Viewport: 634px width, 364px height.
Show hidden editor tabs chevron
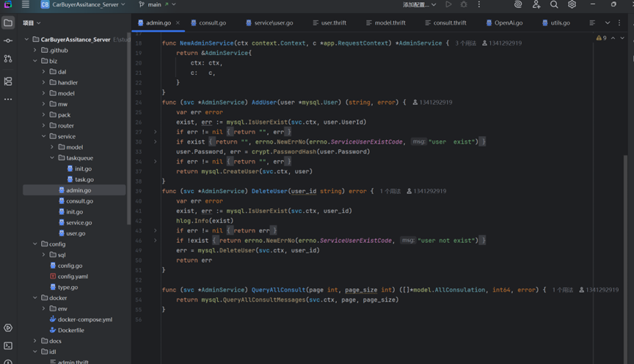pos(608,23)
